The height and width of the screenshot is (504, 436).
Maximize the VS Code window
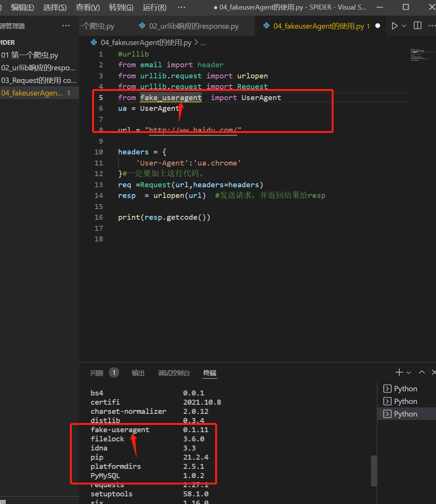click(x=406, y=7)
